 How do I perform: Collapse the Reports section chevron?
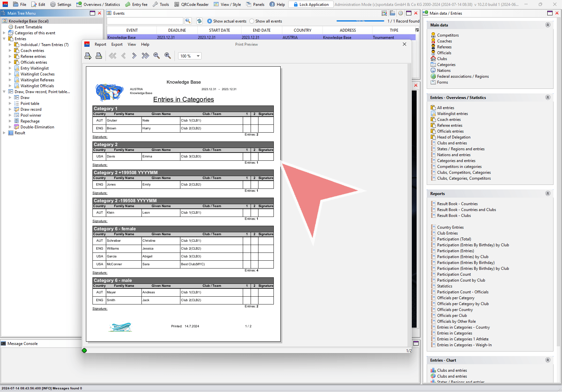pyautogui.click(x=548, y=193)
